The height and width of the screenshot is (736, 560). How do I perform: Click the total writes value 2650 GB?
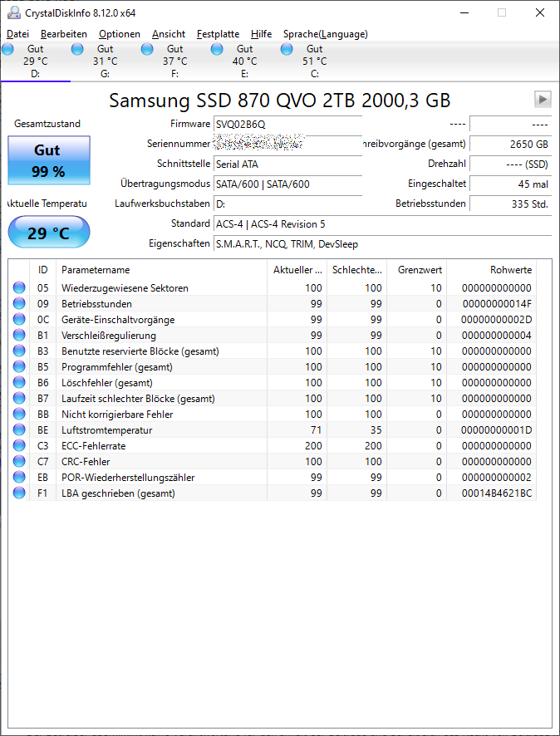coord(511,145)
